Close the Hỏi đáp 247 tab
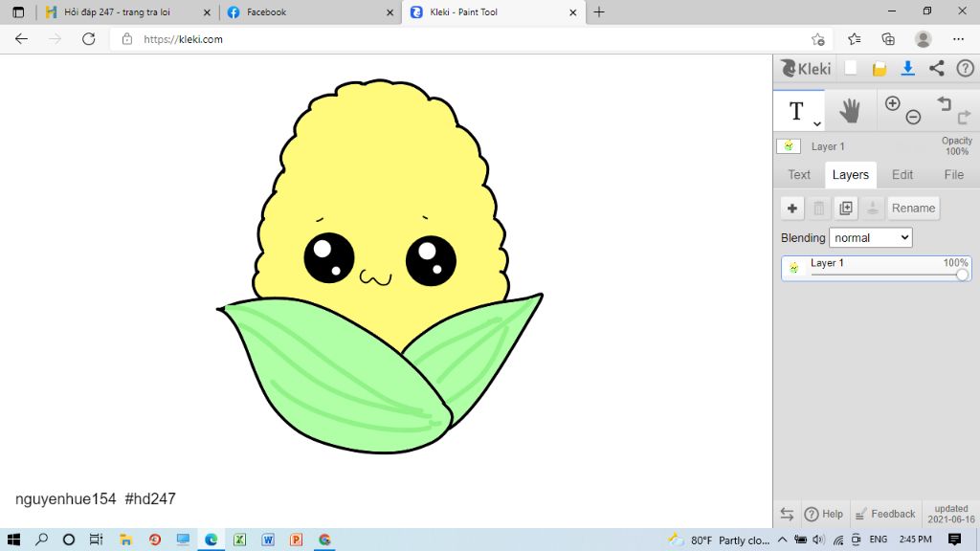The height and width of the screenshot is (551, 980). [x=207, y=11]
